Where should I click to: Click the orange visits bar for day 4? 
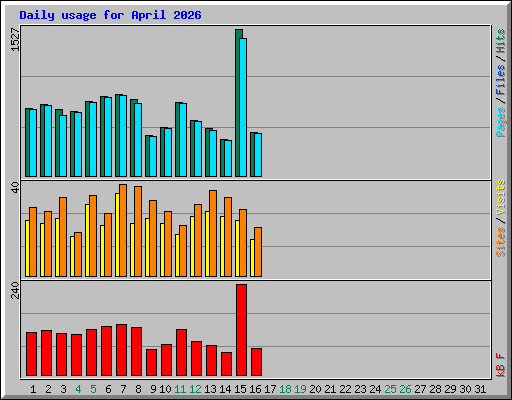click(x=78, y=254)
